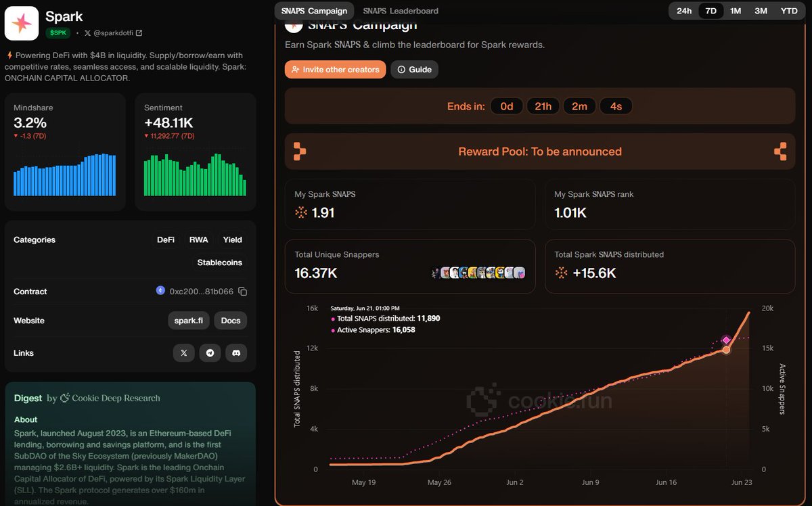Open the campaign Guide button
This screenshot has width=812, height=506.
(x=415, y=70)
